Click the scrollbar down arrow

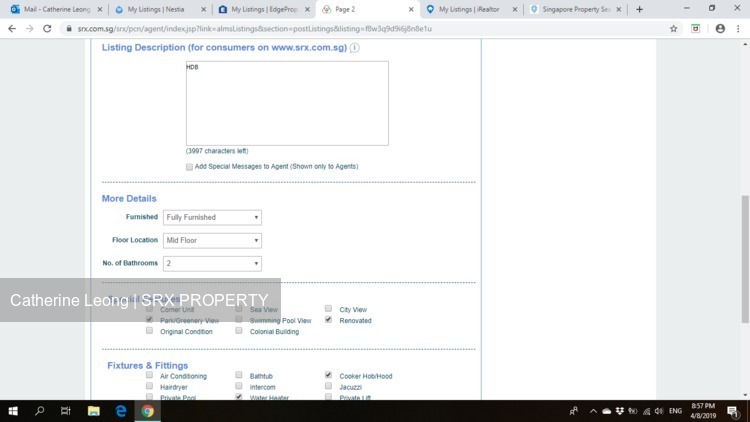tap(745, 395)
